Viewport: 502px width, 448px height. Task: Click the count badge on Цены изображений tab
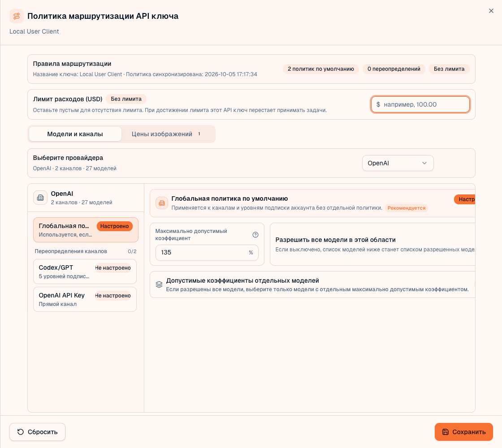coord(199,134)
